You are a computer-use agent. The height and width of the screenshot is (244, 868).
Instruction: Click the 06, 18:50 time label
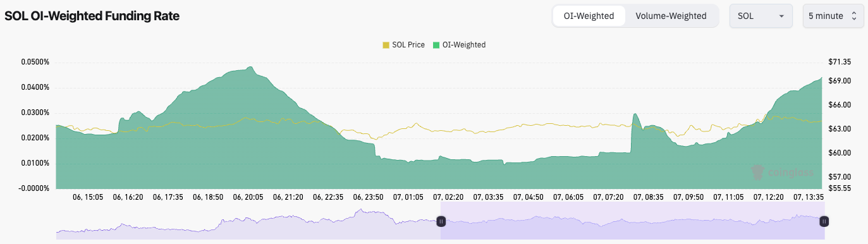[x=208, y=197]
